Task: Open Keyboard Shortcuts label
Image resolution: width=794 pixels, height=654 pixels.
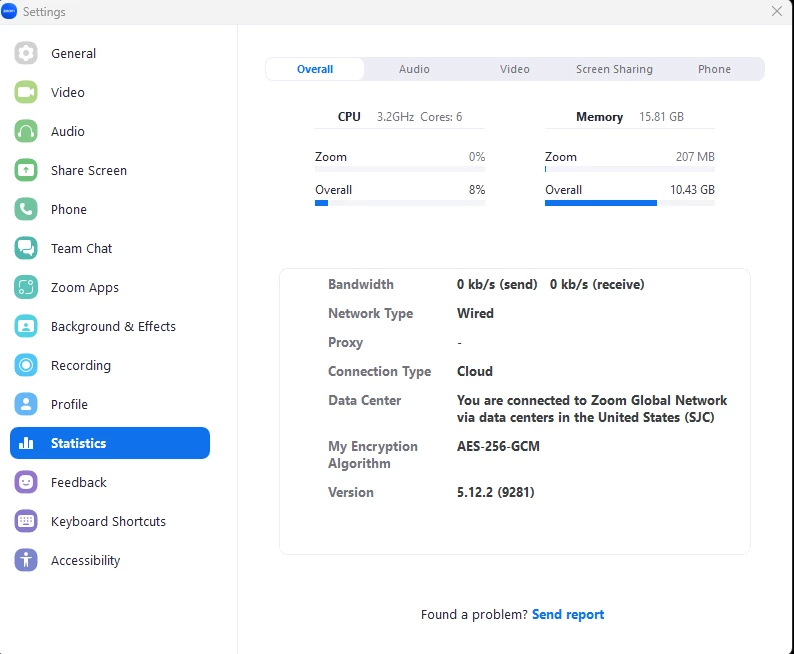Action: pyautogui.click(x=108, y=521)
